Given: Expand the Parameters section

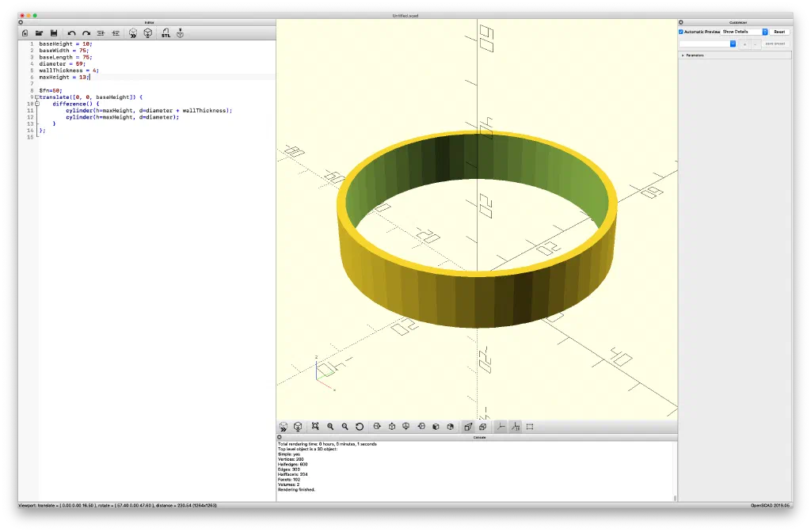Looking at the screenshot, I should 683,55.
